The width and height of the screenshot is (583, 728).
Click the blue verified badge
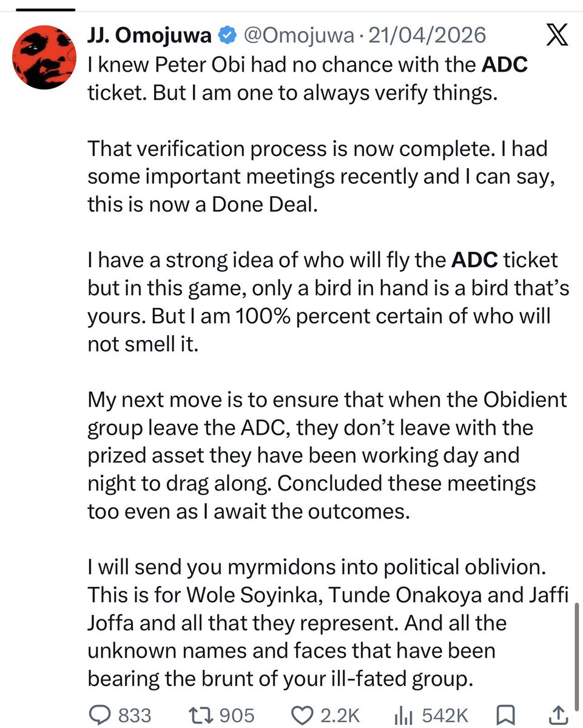[227, 35]
